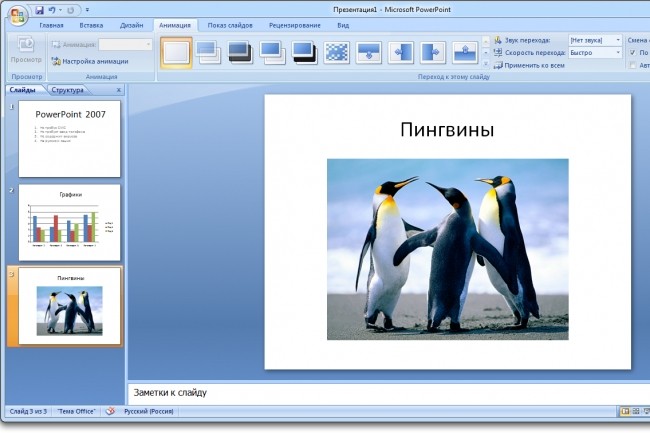Expand the full transitions gallery

pyautogui.click(x=486, y=64)
